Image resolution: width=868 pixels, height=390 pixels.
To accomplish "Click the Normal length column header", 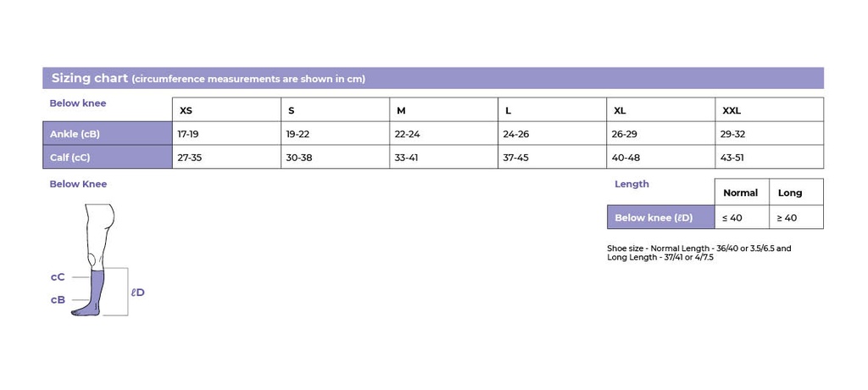I will [x=742, y=192].
